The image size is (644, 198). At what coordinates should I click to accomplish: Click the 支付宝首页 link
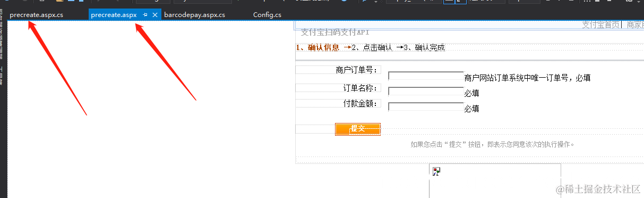(x=600, y=24)
